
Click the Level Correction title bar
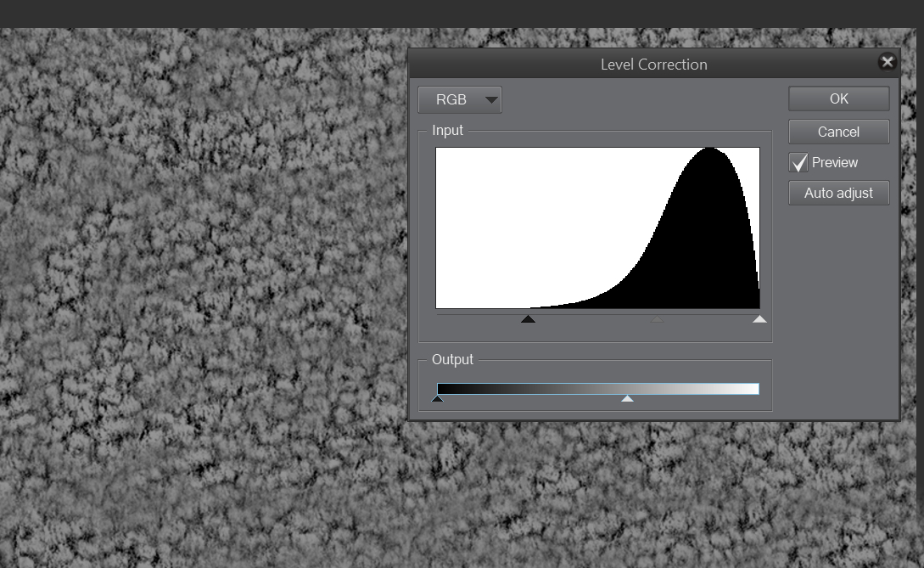coord(653,64)
